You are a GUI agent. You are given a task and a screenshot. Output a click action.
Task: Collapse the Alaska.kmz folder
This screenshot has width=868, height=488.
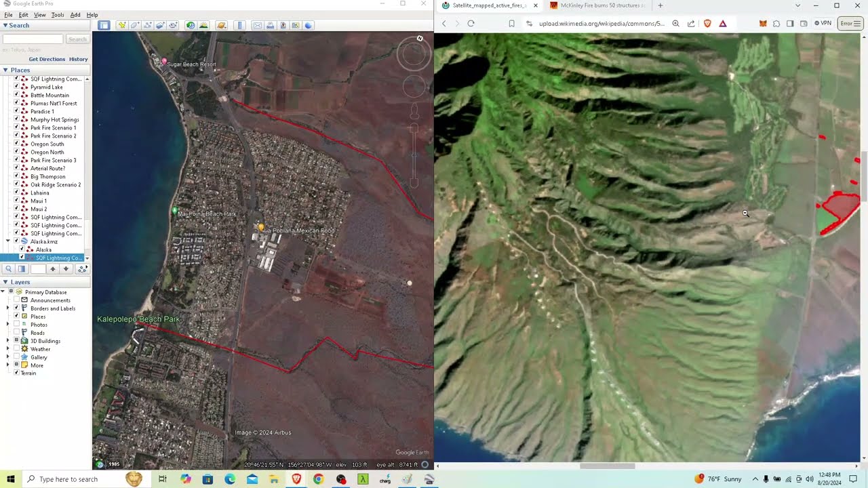[x=8, y=241]
